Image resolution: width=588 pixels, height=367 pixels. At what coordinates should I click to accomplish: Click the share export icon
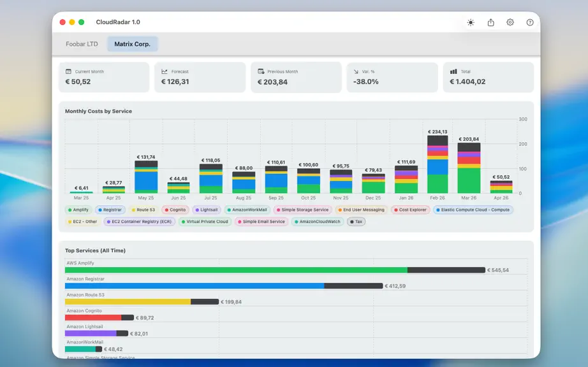click(490, 22)
